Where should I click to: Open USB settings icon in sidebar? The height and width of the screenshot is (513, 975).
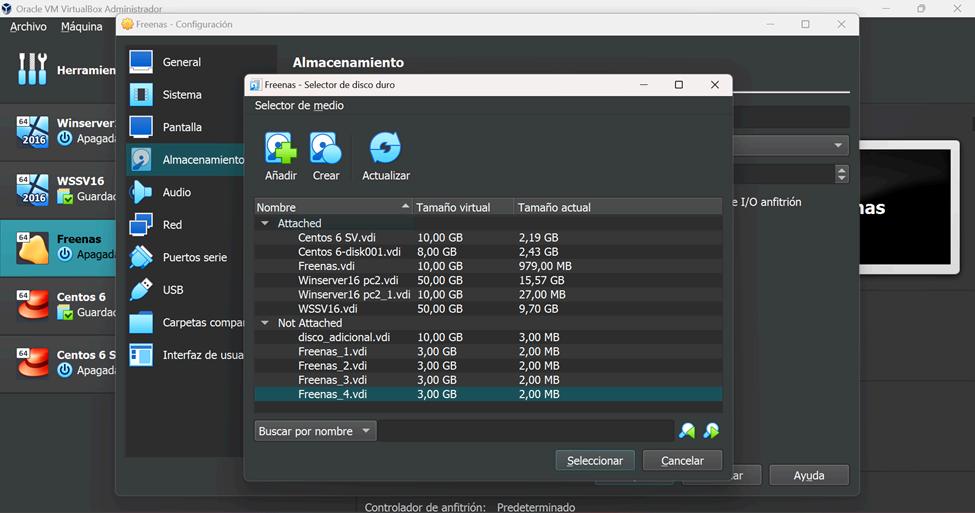141,290
